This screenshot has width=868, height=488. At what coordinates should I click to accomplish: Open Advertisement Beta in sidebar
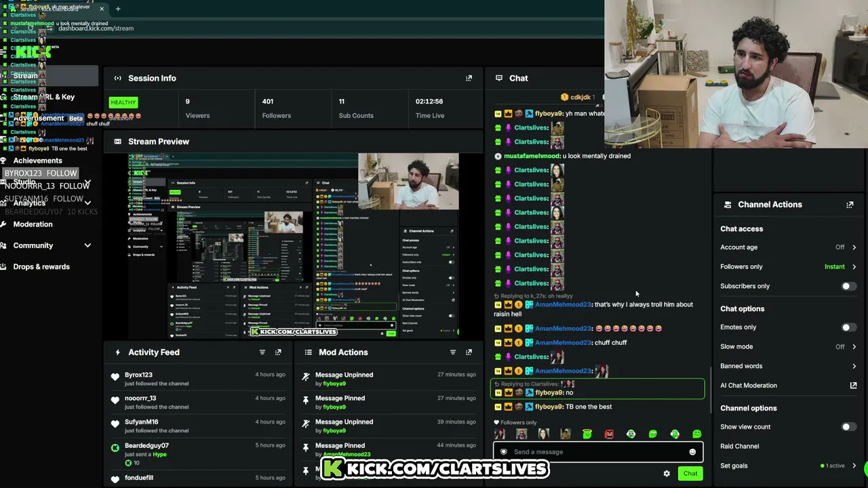click(47, 118)
